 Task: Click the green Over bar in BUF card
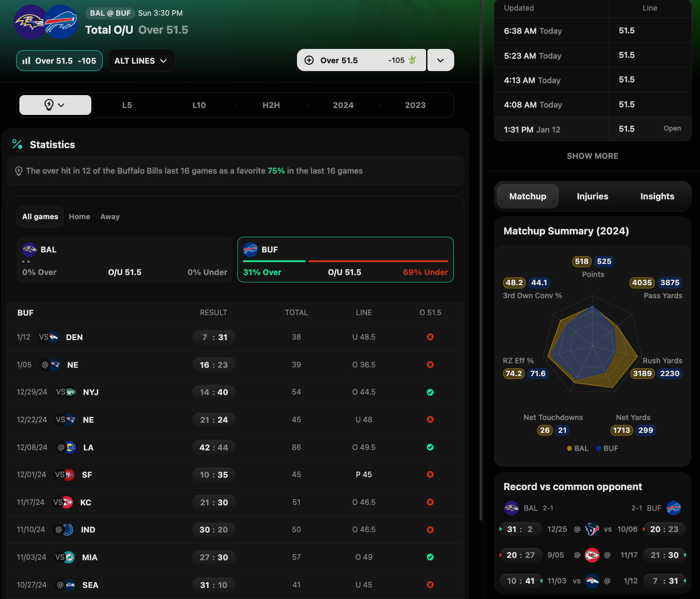point(274,261)
